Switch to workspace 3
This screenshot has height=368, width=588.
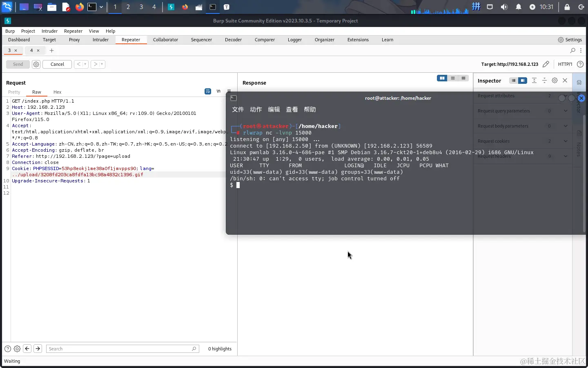pyautogui.click(x=141, y=7)
